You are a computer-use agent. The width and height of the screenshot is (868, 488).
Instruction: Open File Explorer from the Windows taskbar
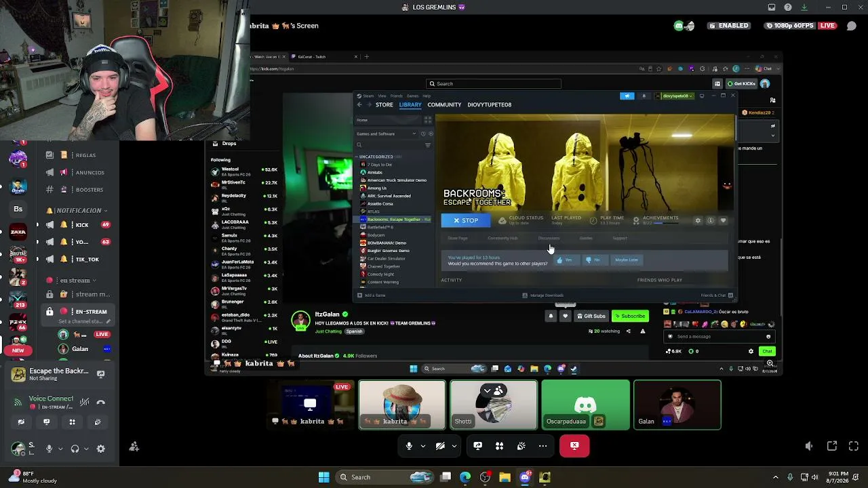pos(505,477)
